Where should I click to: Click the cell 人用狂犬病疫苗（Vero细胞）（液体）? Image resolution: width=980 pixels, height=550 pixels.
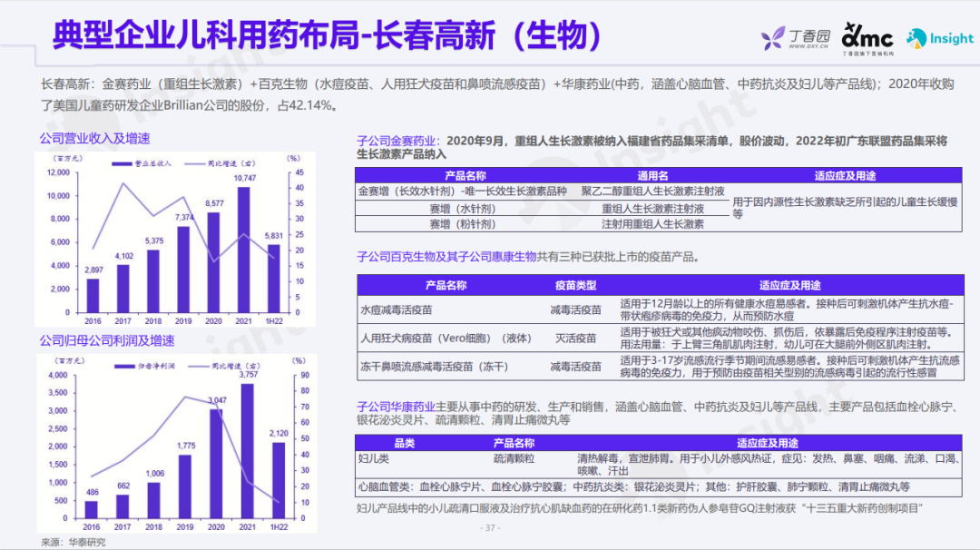pyautogui.click(x=446, y=339)
